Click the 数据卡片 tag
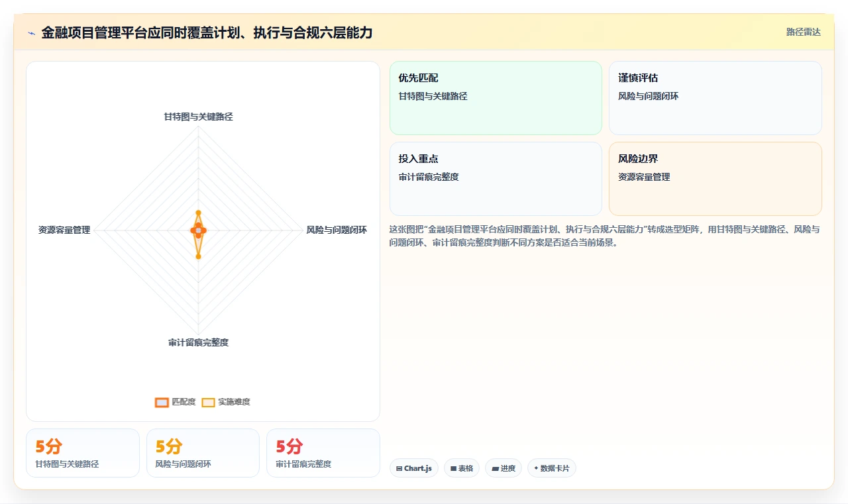The image size is (848, 504). pos(552,468)
